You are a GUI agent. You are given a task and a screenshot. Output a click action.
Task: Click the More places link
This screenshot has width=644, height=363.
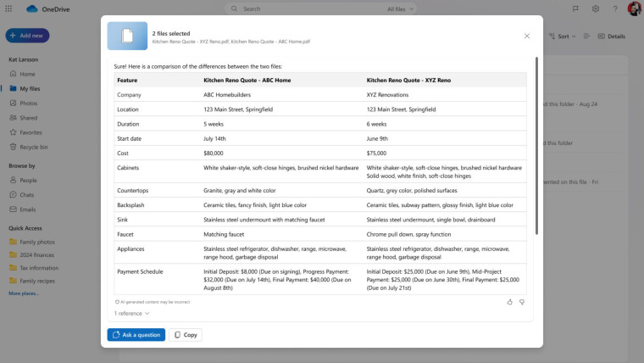point(24,293)
